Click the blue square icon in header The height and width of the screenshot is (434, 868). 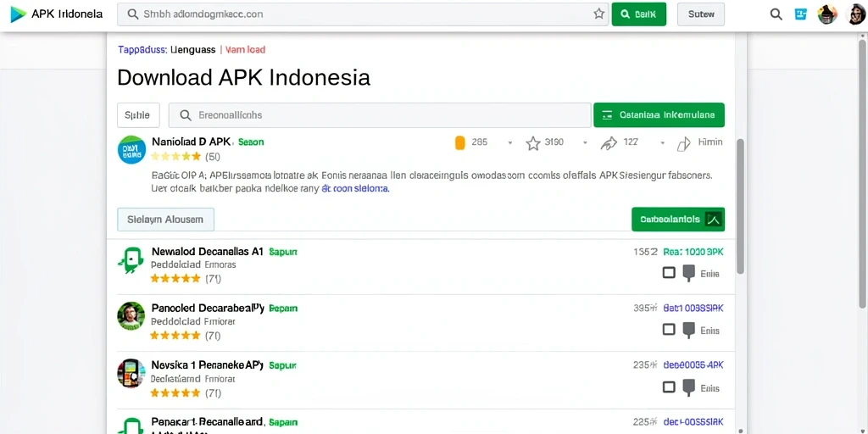point(801,14)
